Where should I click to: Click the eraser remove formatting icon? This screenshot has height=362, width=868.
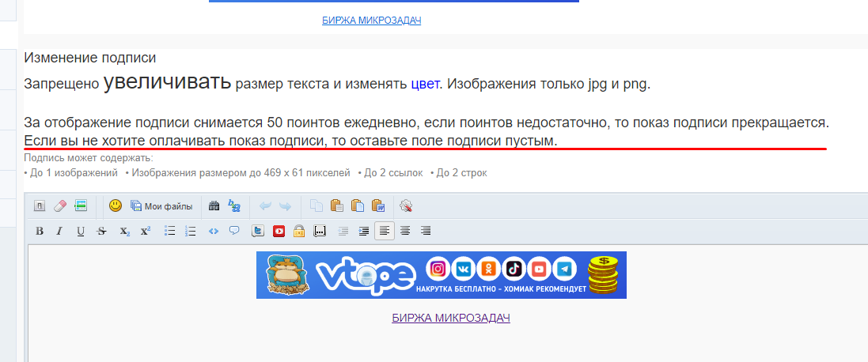tap(60, 206)
